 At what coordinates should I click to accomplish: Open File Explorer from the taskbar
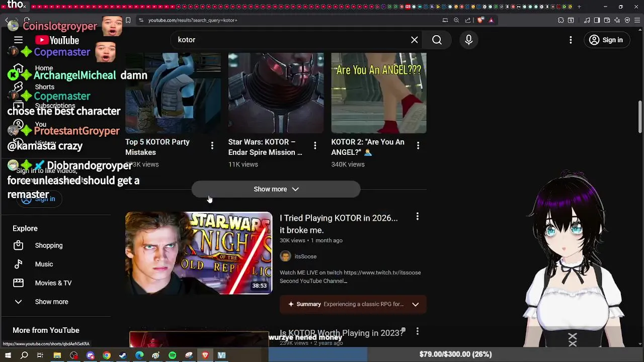[57, 355]
